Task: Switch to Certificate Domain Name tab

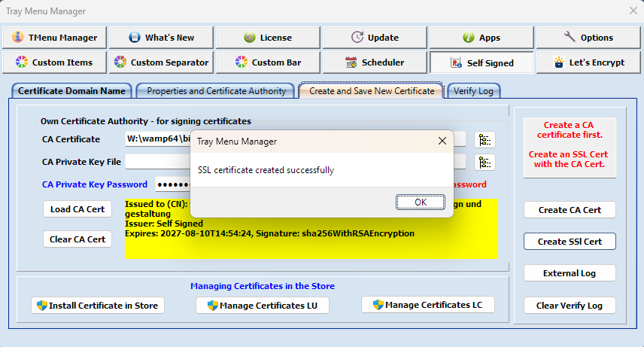Action: [71, 91]
